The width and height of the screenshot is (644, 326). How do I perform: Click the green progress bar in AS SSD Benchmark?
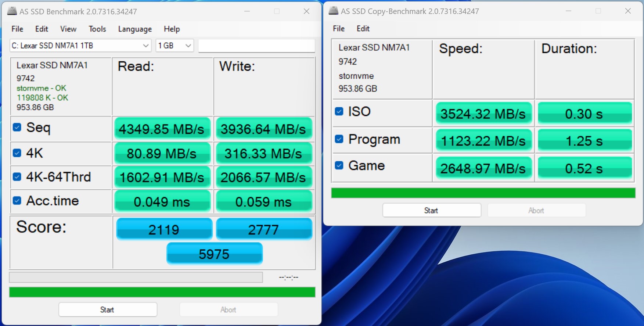(162, 292)
